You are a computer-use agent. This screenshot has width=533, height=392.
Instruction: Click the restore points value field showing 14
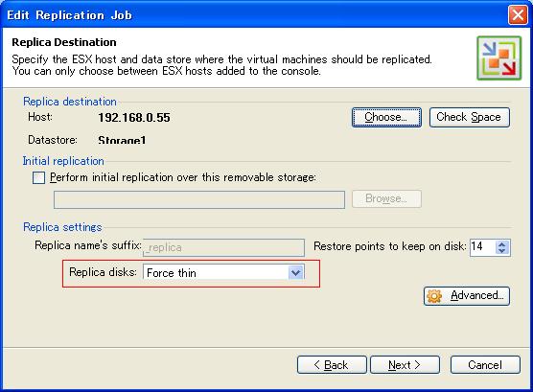click(483, 247)
